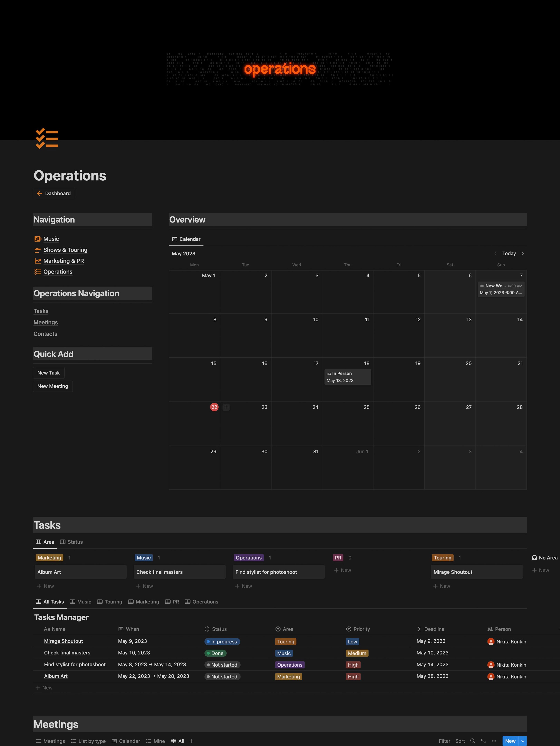560x746 pixels.
Task: Open the Music navigation link
Action: (51, 239)
